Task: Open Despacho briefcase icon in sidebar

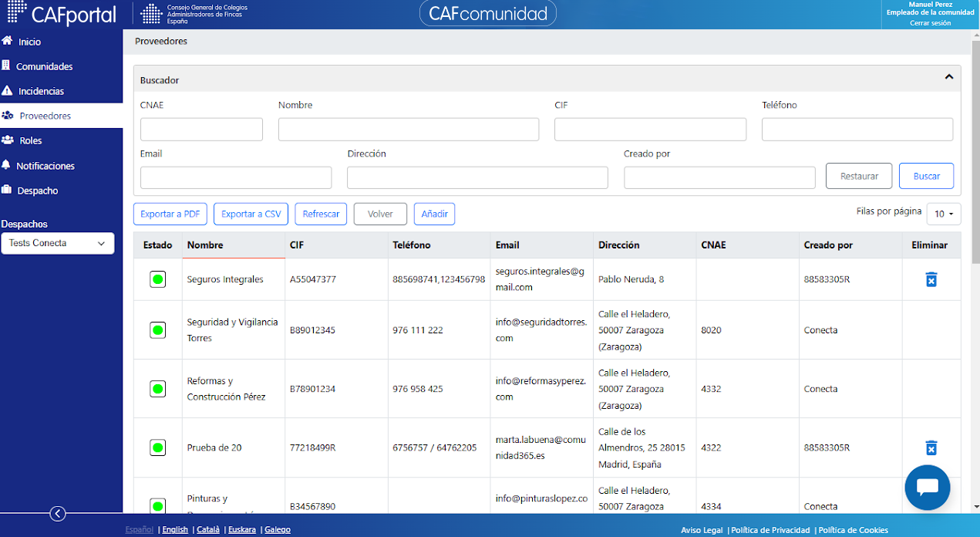Action: pos(7,190)
